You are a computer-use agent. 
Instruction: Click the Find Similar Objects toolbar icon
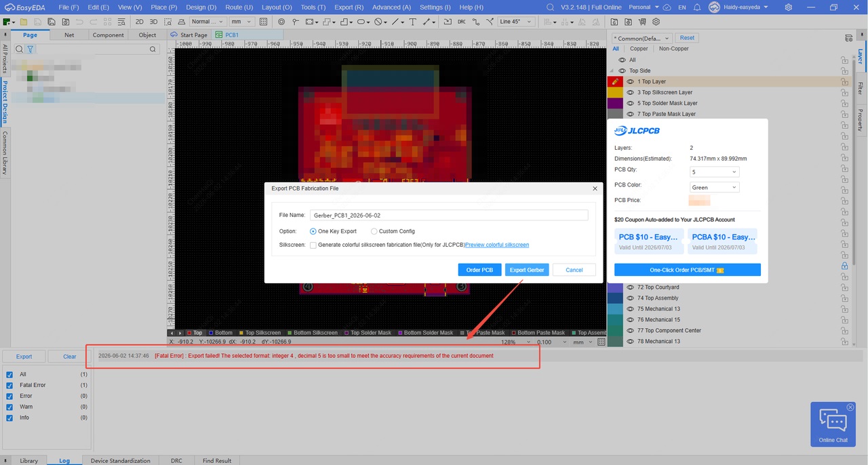point(121,22)
